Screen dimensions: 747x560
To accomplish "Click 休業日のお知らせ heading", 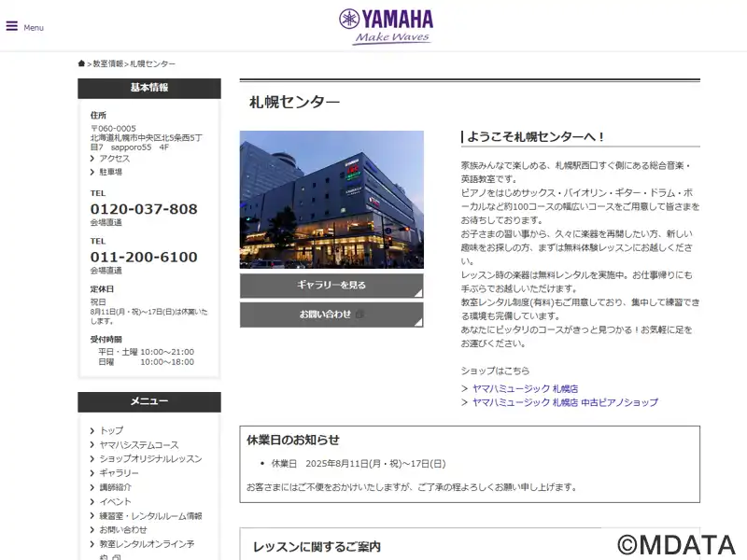I will (293, 440).
